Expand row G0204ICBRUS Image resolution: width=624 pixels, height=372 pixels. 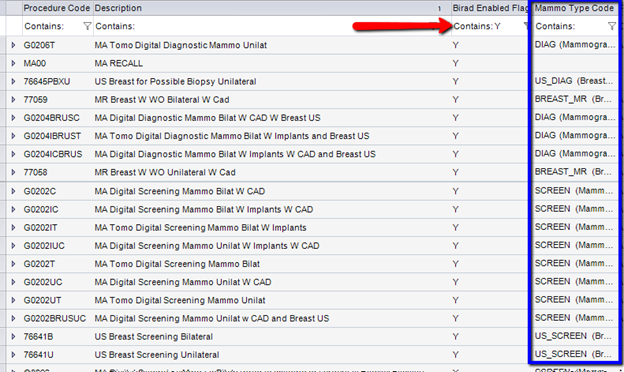click(x=13, y=154)
